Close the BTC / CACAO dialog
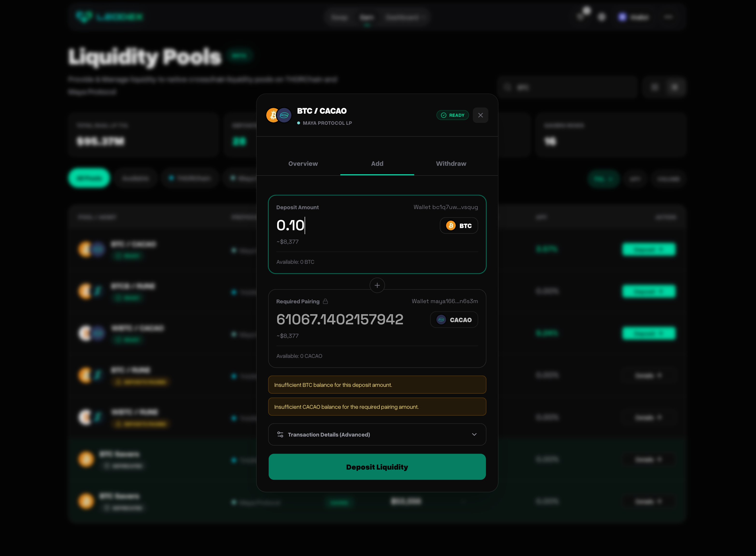756x556 pixels. tap(480, 115)
